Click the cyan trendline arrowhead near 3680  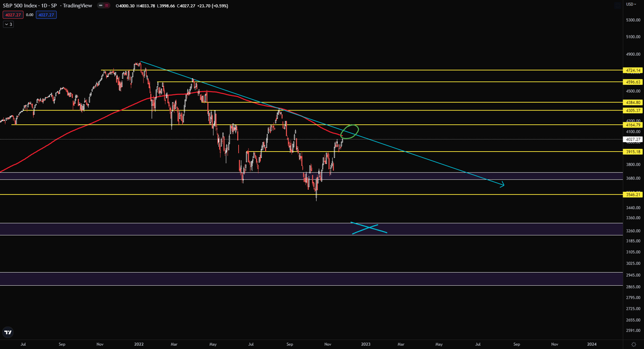(x=502, y=185)
